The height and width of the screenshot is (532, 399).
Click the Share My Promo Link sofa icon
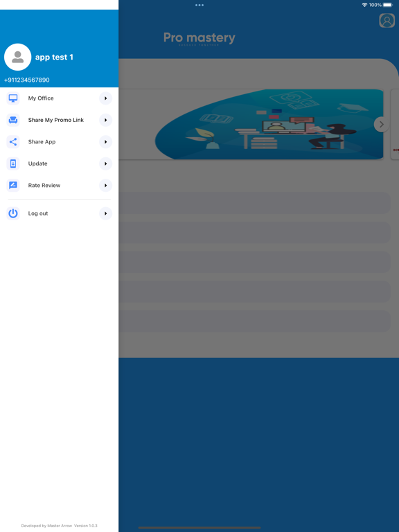[x=13, y=120]
